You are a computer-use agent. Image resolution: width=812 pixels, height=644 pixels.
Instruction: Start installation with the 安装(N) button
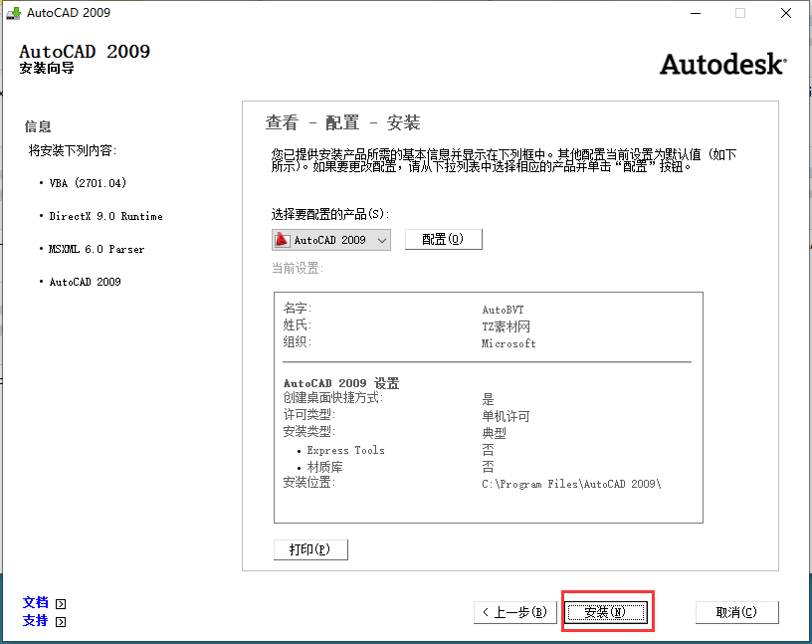point(606,612)
